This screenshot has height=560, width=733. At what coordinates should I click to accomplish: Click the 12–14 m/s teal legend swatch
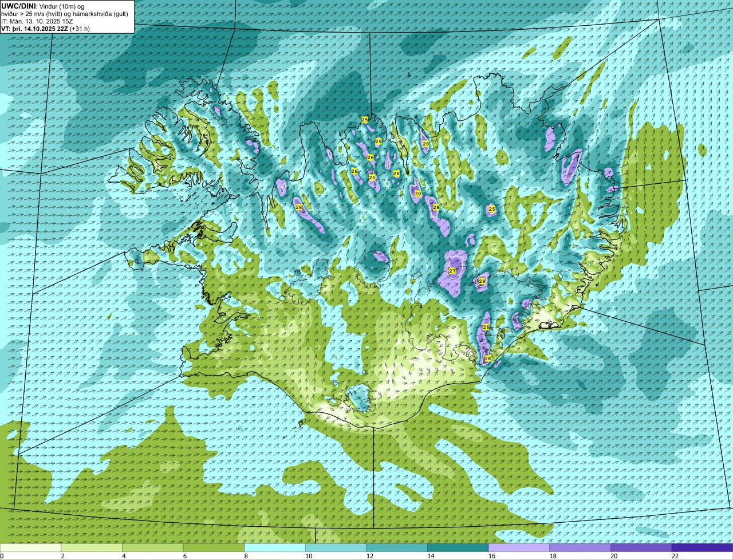(397, 547)
